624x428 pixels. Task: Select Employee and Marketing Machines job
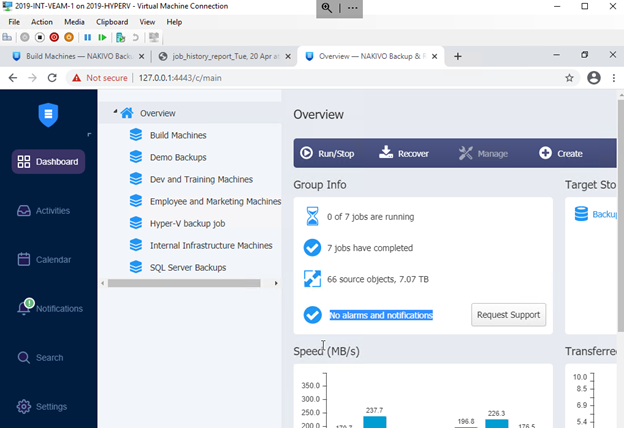pos(215,201)
